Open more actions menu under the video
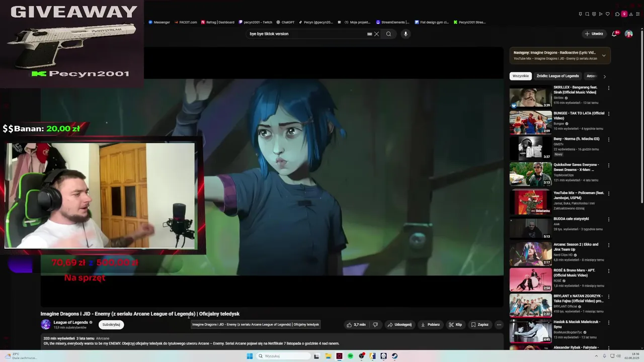Viewport: 644px width, 362px height. pyautogui.click(x=499, y=325)
